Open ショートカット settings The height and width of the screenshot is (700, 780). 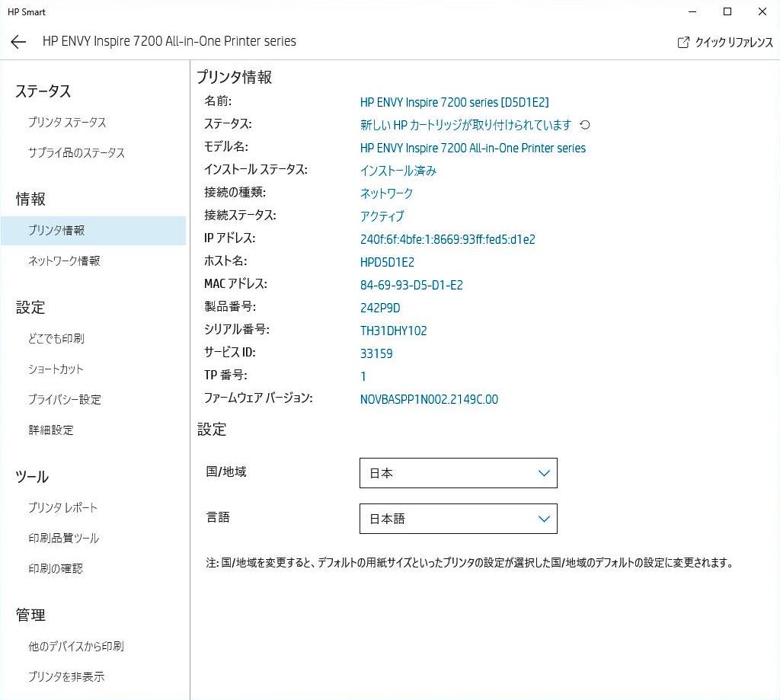(x=56, y=369)
